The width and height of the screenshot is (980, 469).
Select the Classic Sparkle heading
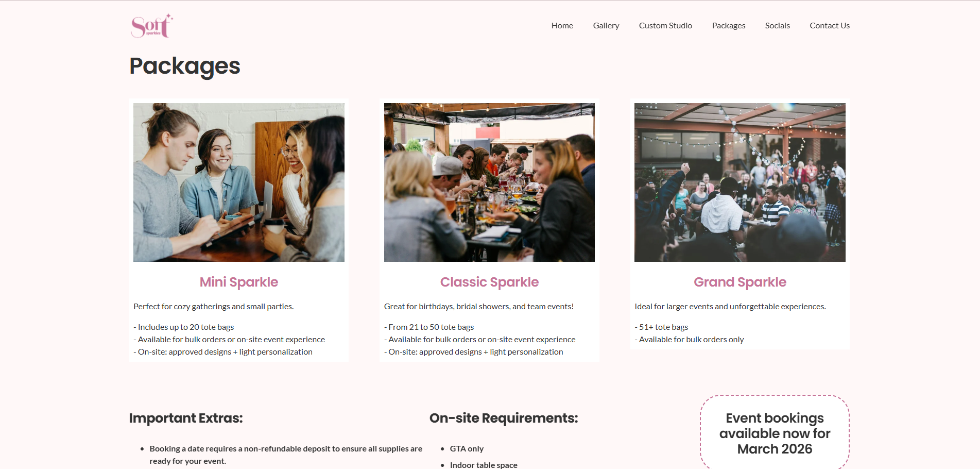click(489, 282)
